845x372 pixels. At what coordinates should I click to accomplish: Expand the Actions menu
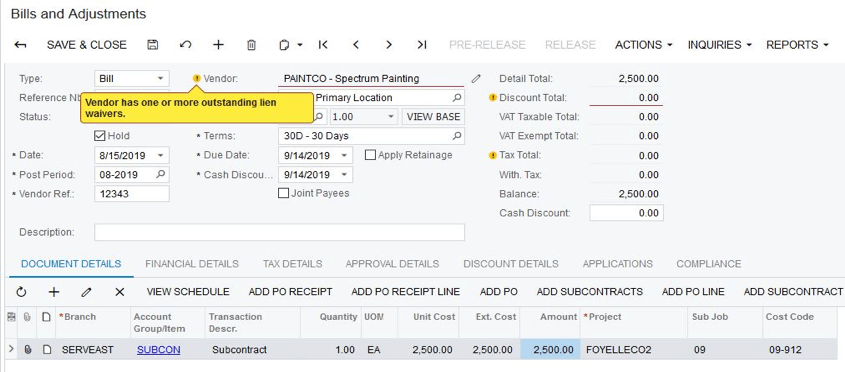pos(644,45)
